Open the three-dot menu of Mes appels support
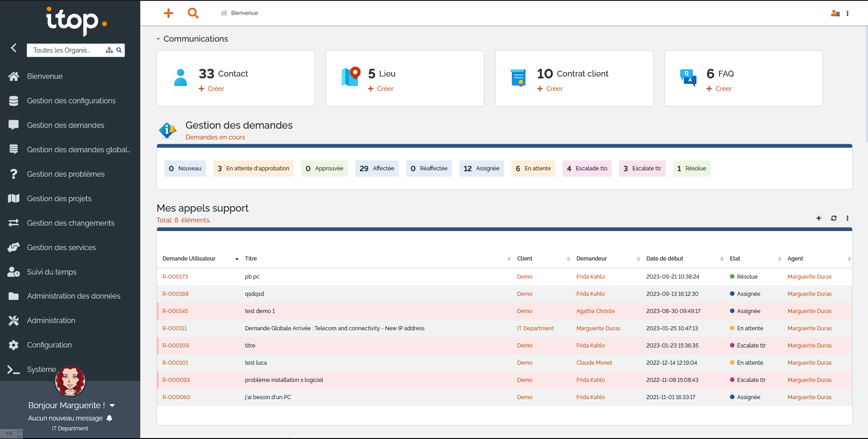The image size is (868, 439). (848, 218)
